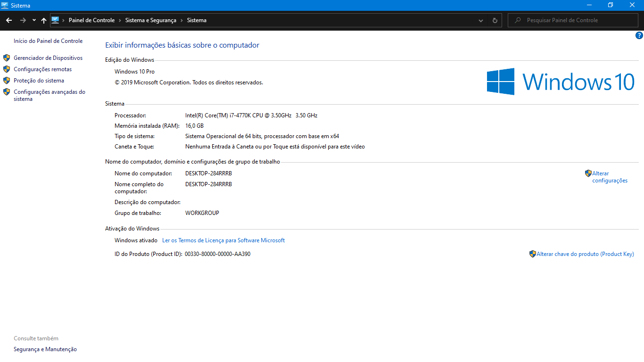Open Segurança e Manutenção link

(x=45, y=349)
